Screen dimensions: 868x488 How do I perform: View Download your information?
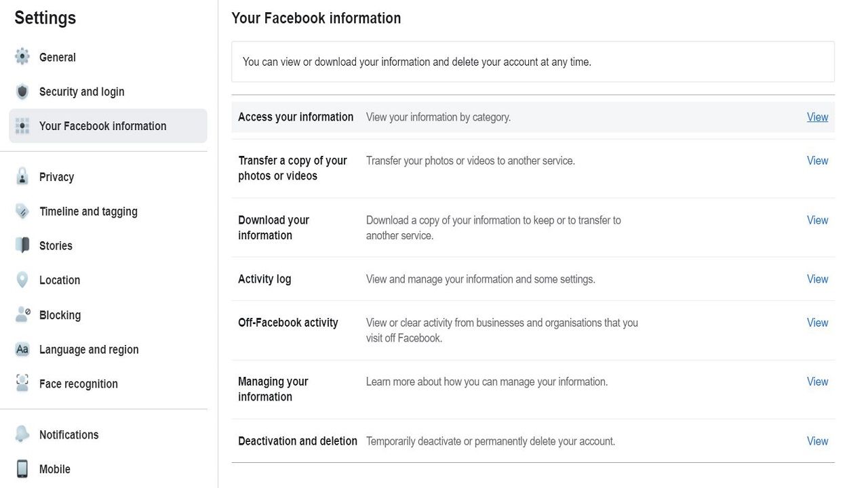pyautogui.click(x=817, y=220)
